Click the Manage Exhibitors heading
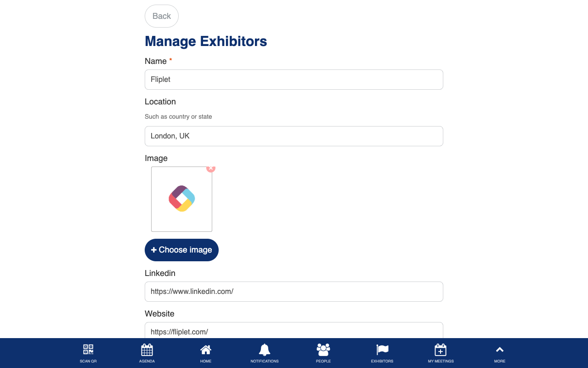Screen dimensions: 588x368 (206, 41)
